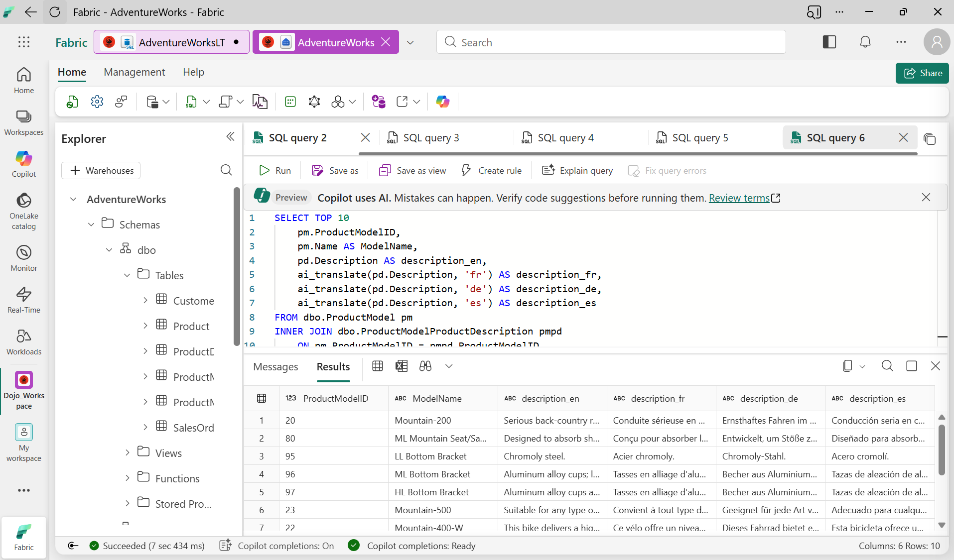Collapse the dbo schema node
This screenshot has height=560, width=954.
click(x=109, y=249)
